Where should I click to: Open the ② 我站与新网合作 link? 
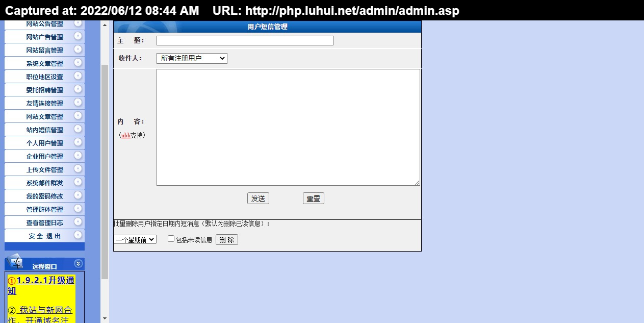pyautogui.click(x=40, y=315)
